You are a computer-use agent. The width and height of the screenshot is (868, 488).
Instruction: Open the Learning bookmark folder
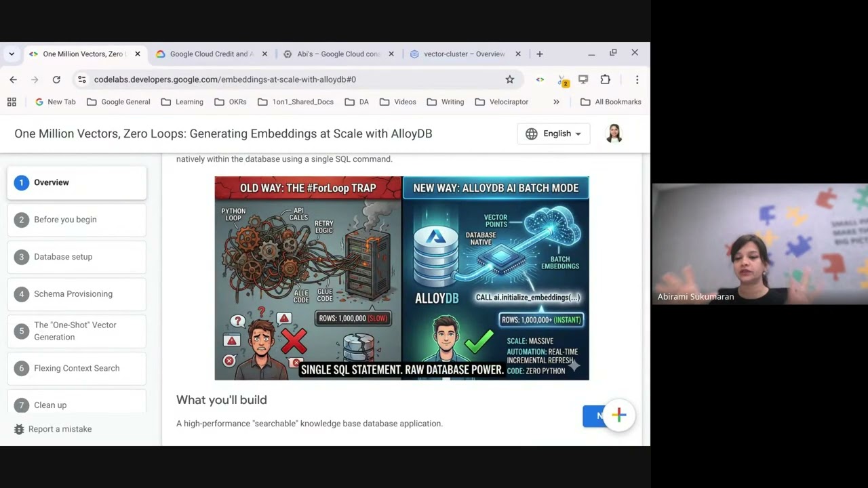click(182, 102)
